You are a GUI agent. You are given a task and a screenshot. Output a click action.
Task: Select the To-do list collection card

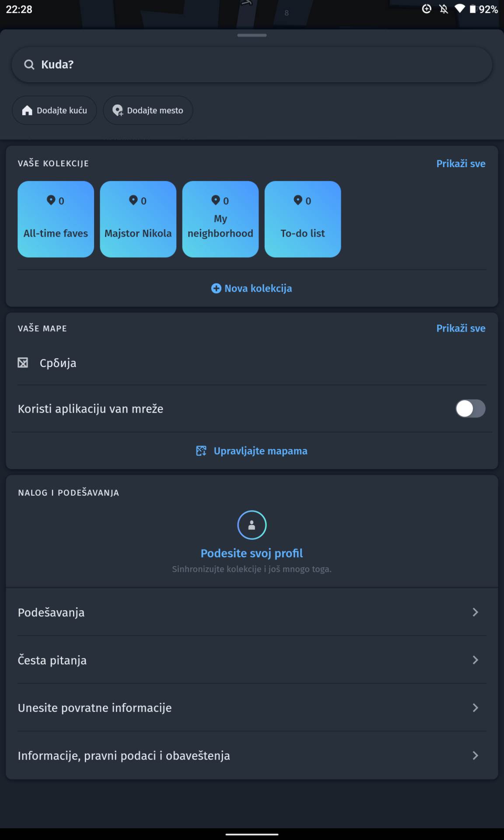point(302,219)
